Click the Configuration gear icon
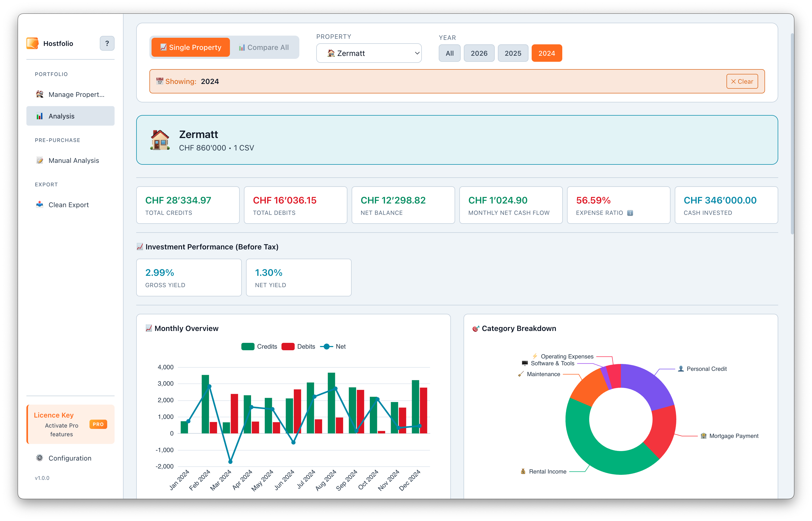Viewport: 812px width, 521px height. tap(40, 458)
